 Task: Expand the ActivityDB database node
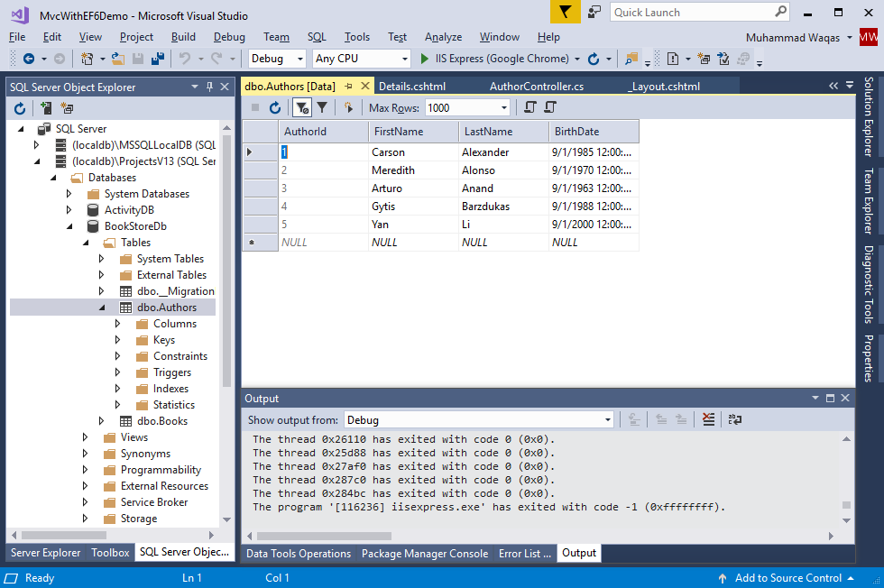pyautogui.click(x=69, y=210)
